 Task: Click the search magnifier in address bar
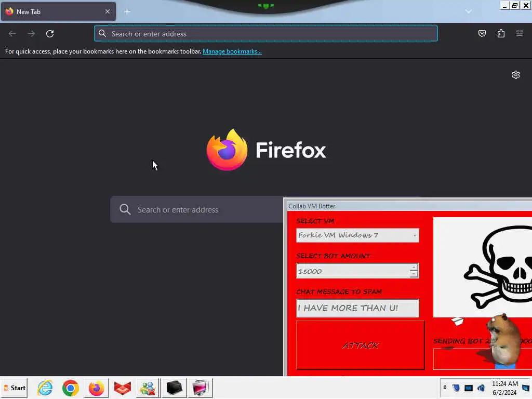[x=102, y=33]
